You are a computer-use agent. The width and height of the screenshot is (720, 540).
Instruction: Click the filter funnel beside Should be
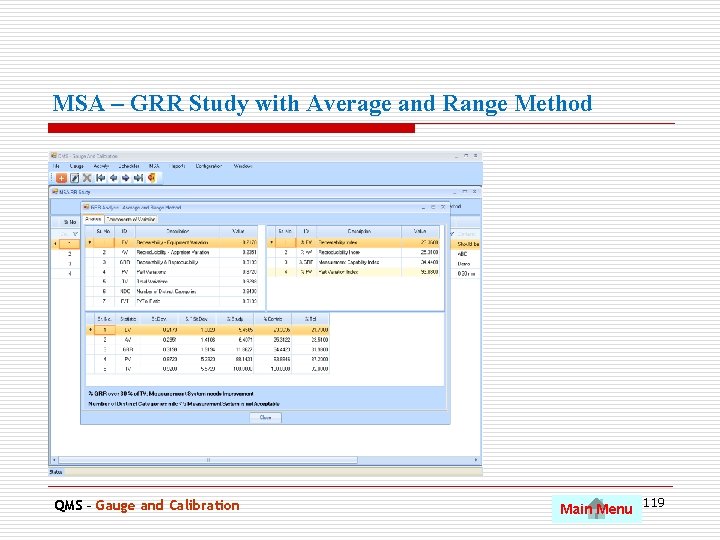(452, 234)
